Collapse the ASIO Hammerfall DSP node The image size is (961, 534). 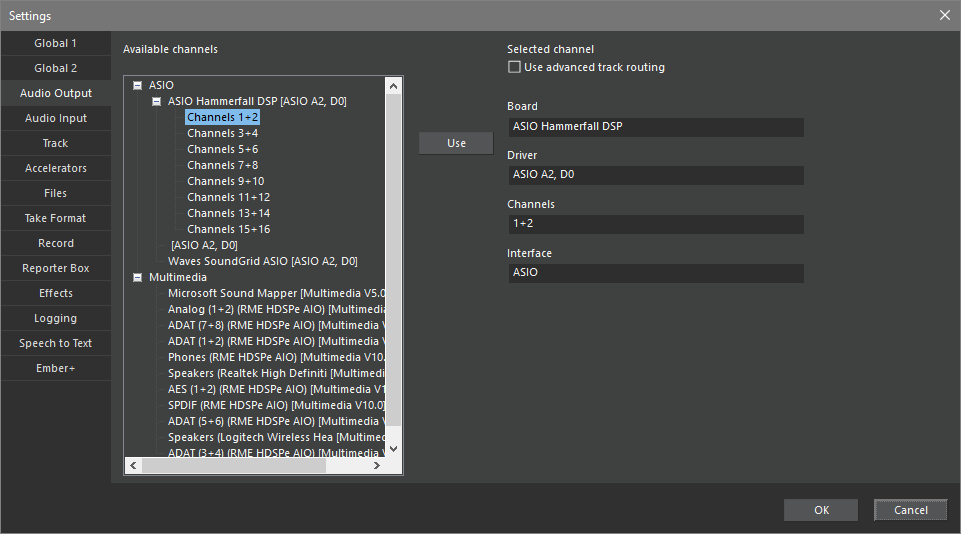157,102
